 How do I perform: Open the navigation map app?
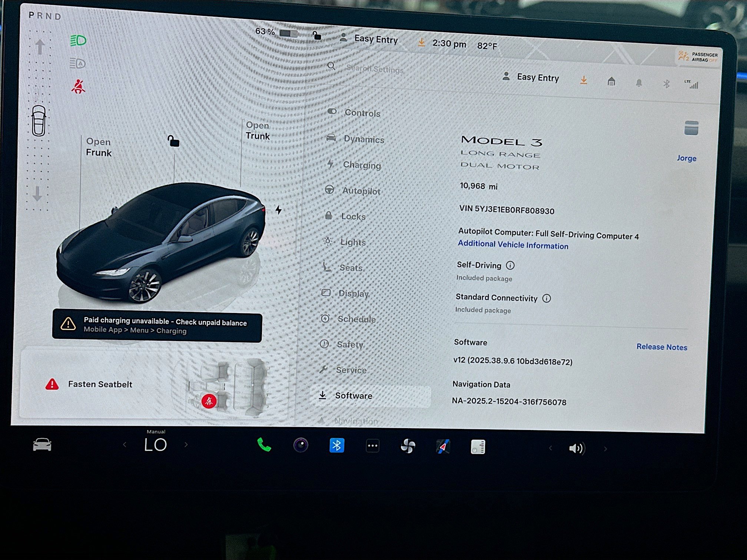(x=443, y=446)
